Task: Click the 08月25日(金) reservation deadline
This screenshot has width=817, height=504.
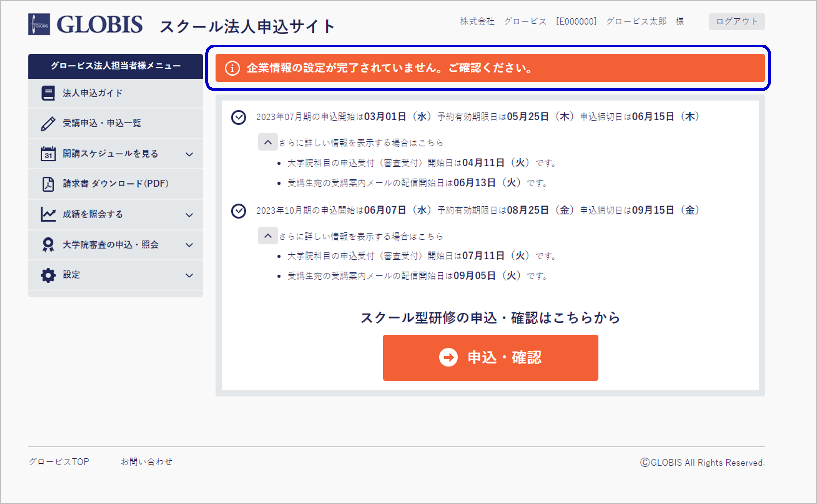Action: coord(541,210)
